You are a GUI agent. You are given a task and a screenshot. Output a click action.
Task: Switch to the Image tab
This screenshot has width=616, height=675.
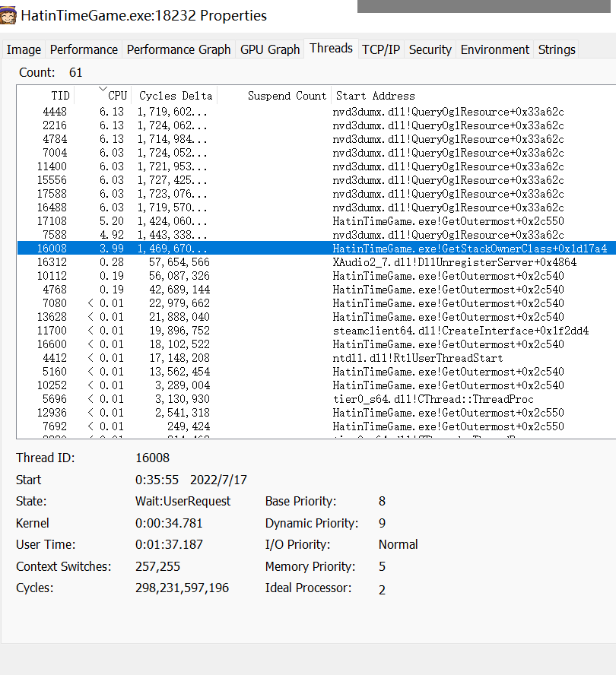click(24, 49)
